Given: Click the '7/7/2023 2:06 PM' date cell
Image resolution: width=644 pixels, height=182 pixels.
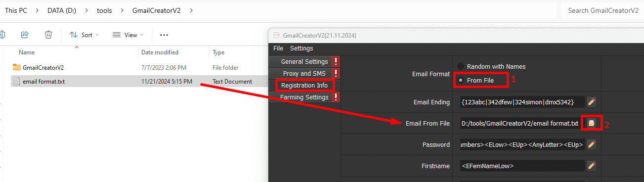Looking at the screenshot, I should [x=164, y=67].
